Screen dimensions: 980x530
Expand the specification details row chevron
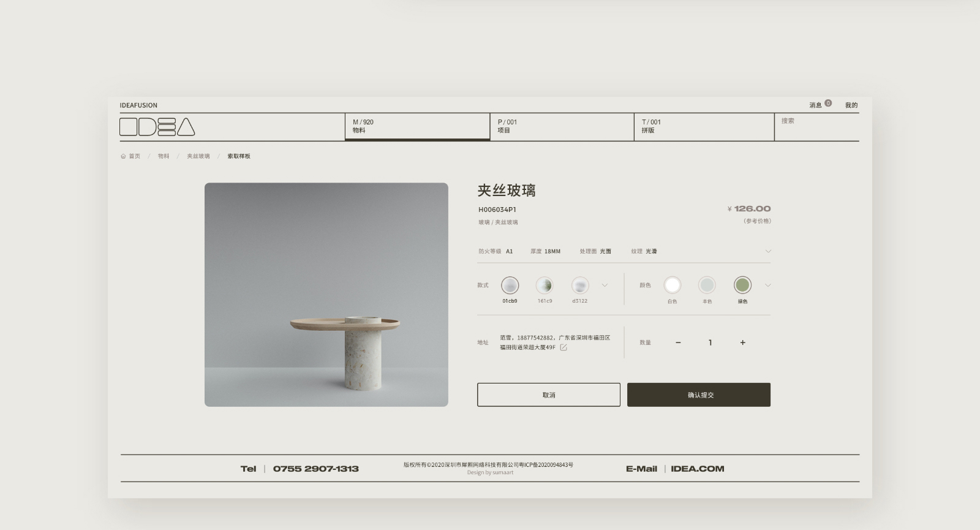(x=767, y=251)
